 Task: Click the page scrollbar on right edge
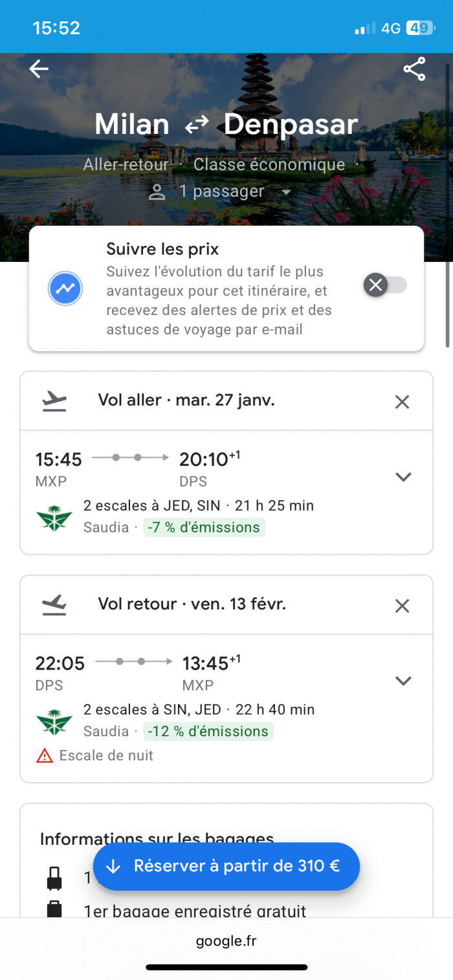(x=447, y=207)
